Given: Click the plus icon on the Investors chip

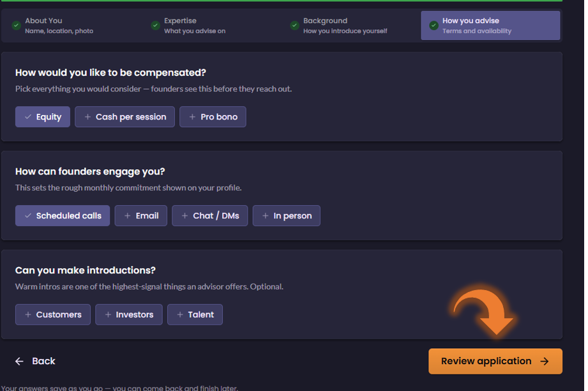Looking at the screenshot, I should 108,314.
